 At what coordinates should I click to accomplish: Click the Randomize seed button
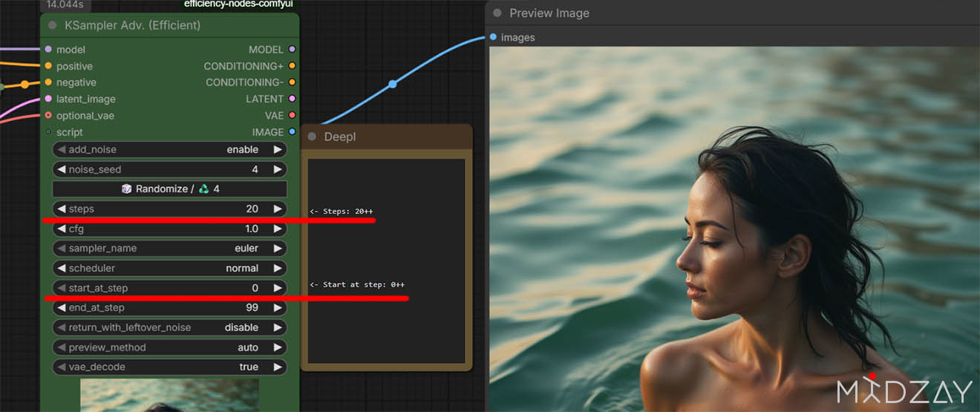(169, 189)
